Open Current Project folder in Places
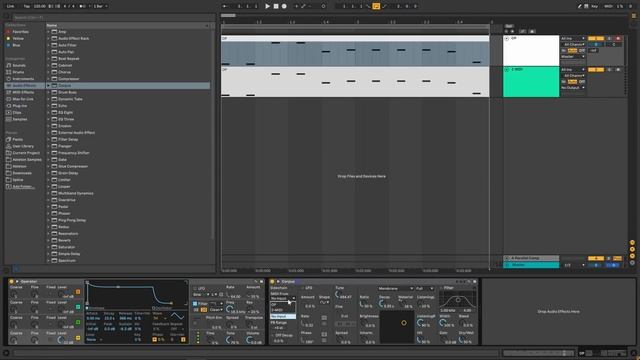The image size is (640, 360). (26, 153)
